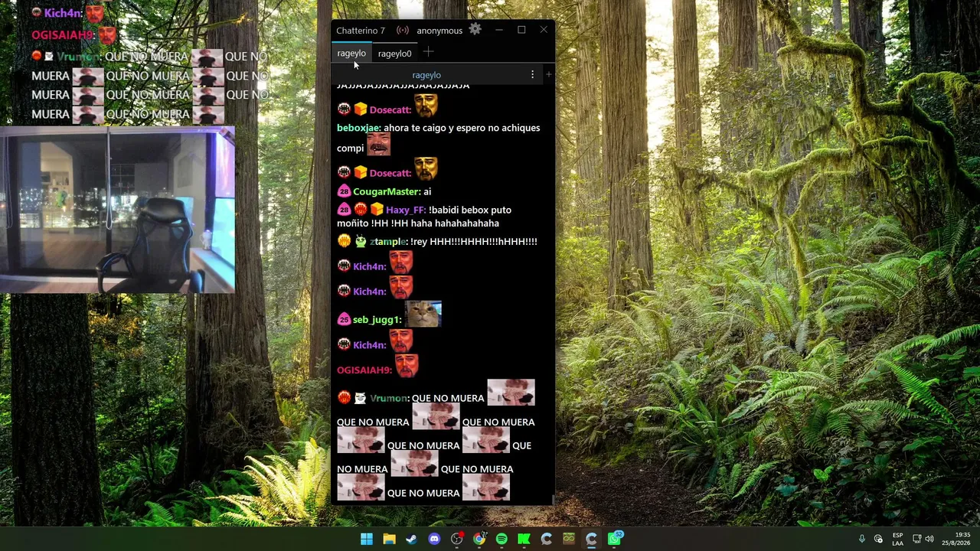Open the Windows Start menu

[367, 540]
